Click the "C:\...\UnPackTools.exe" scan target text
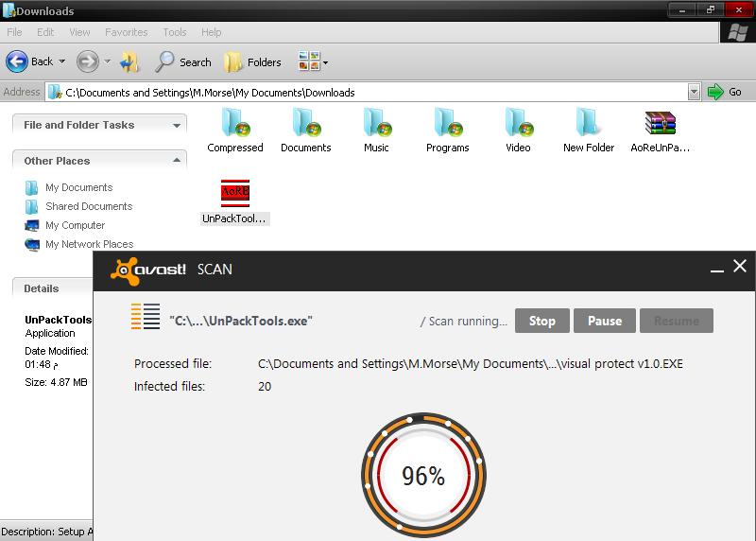 point(241,321)
